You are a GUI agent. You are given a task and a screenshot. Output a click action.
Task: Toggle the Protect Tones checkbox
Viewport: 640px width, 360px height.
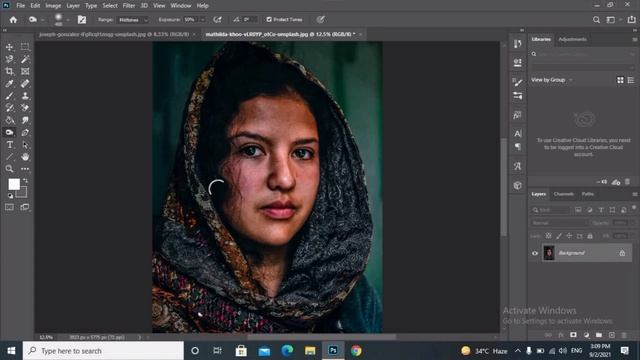pyautogui.click(x=269, y=20)
